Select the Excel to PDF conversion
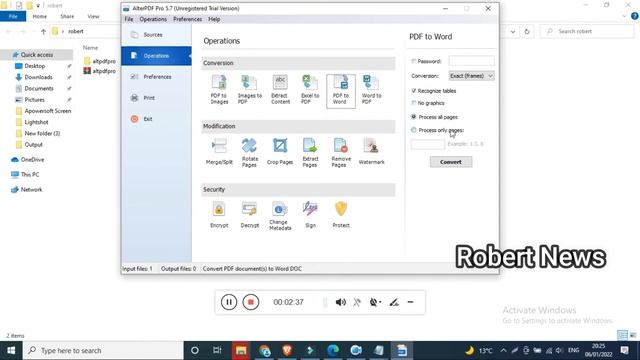The height and width of the screenshot is (360, 640). pos(310,90)
